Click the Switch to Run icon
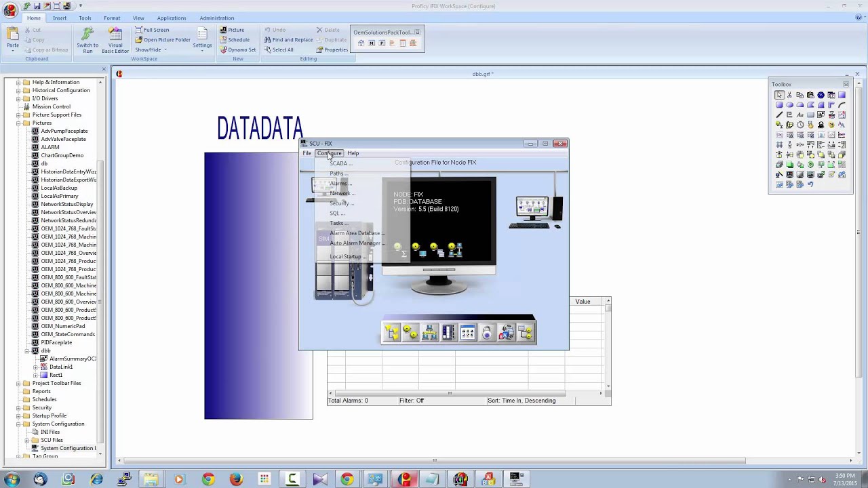Image resolution: width=868 pixels, height=488 pixels. [87, 41]
